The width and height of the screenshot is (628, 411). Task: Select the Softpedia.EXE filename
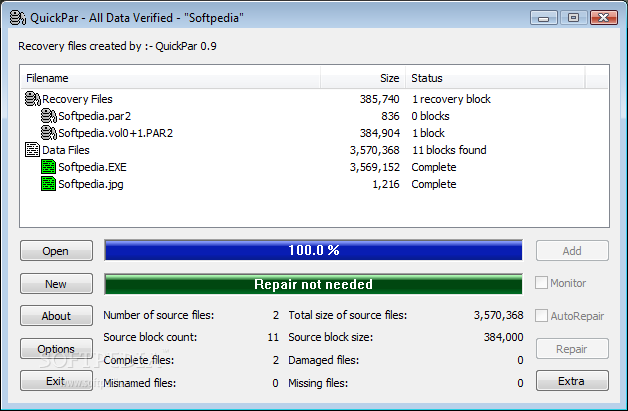click(92, 167)
